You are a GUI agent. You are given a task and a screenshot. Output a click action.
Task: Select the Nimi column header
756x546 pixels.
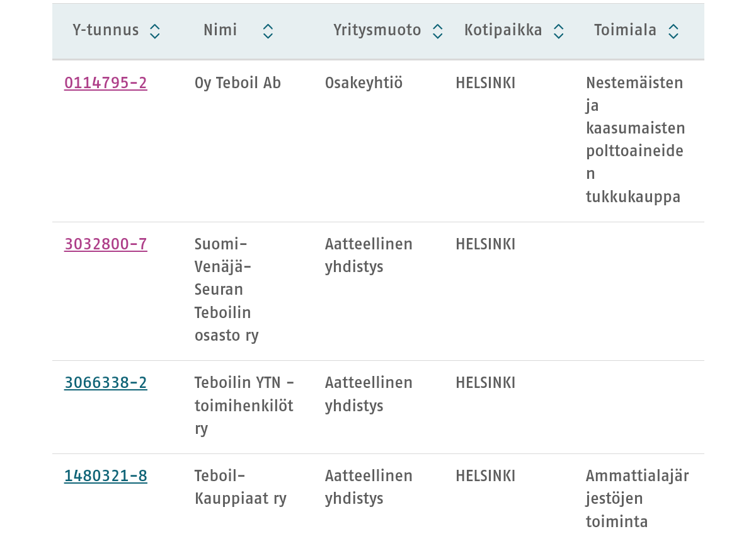[220, 30]
